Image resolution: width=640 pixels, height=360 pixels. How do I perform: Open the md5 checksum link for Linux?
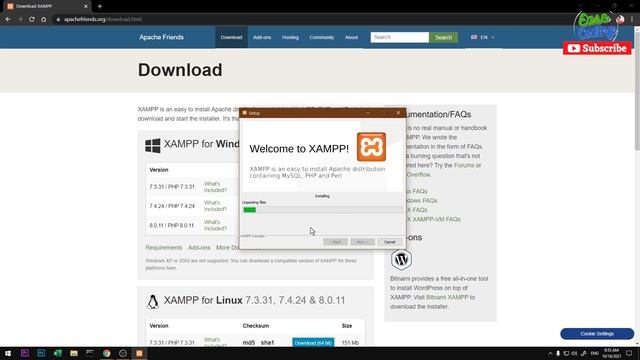(x=249, y=343)
